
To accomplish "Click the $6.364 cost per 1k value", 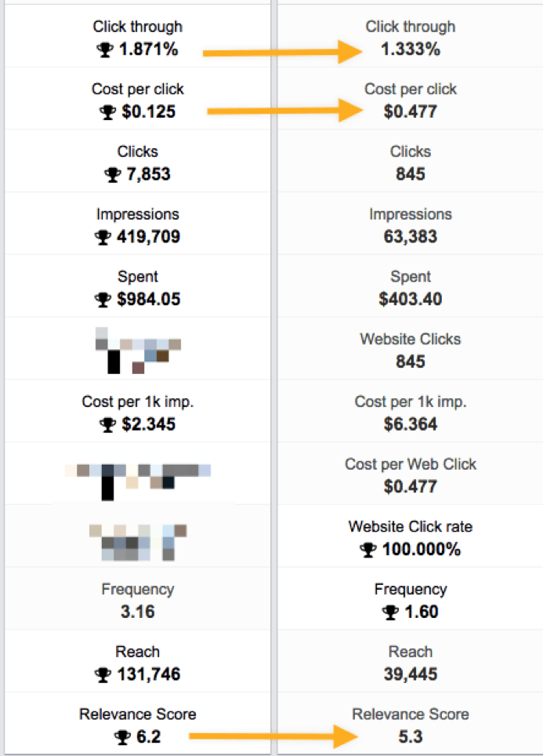I will 411,424.
